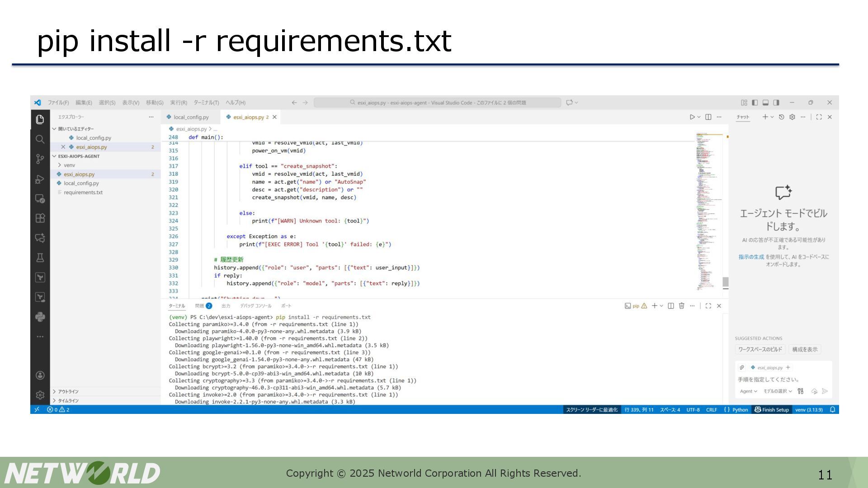Open Source Control in activity bar
Viewport: 868px width, 488px height.
click(x=40, y=159)
